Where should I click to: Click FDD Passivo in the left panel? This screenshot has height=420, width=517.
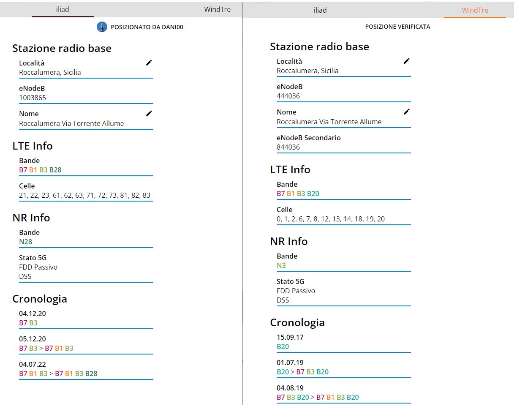[38, 267]
